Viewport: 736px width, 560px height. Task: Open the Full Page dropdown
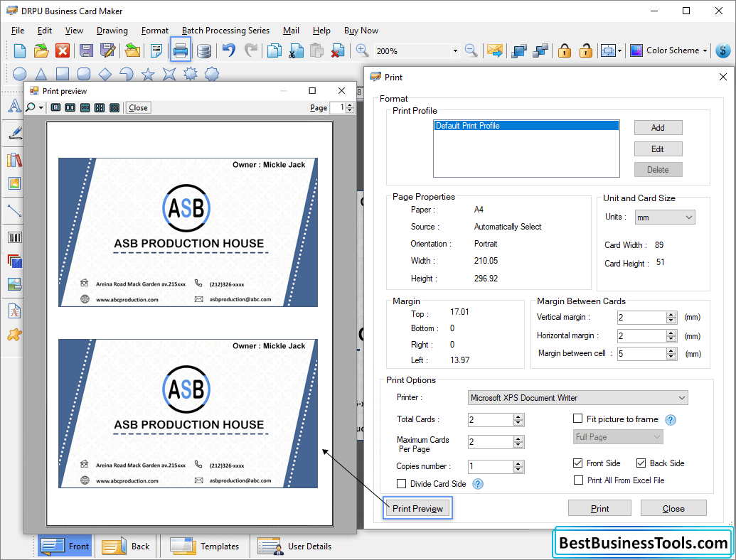tap(618, 436)
